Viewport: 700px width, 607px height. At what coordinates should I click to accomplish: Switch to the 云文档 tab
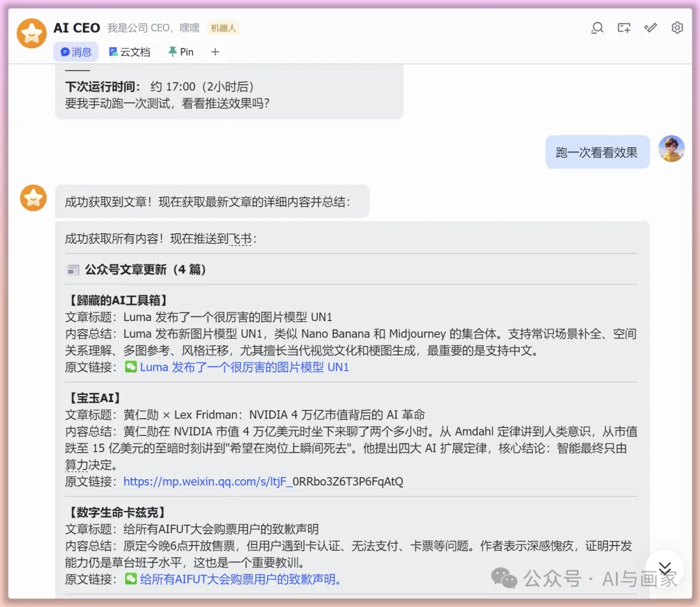pyautogui.click(x=130, y=52)
